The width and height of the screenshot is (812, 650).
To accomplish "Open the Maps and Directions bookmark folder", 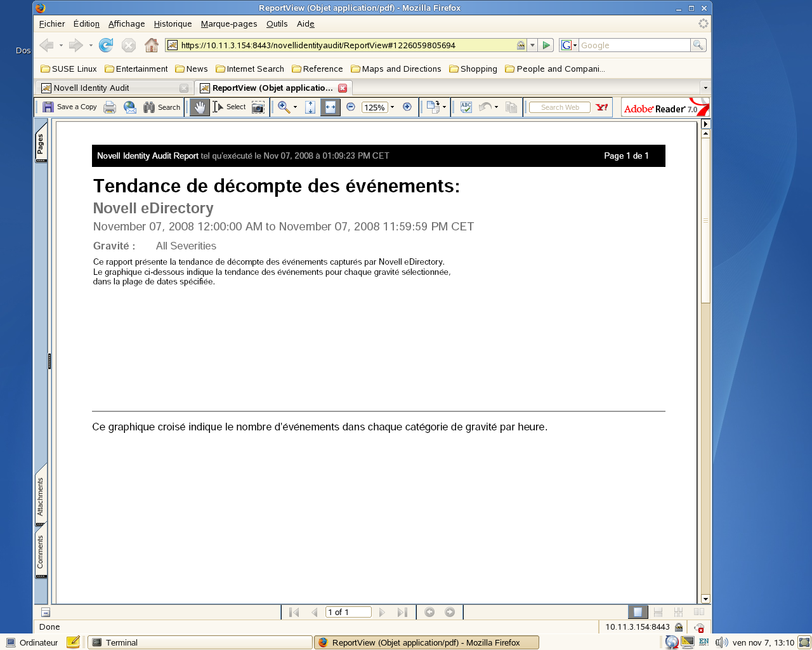I will (396, 69).
